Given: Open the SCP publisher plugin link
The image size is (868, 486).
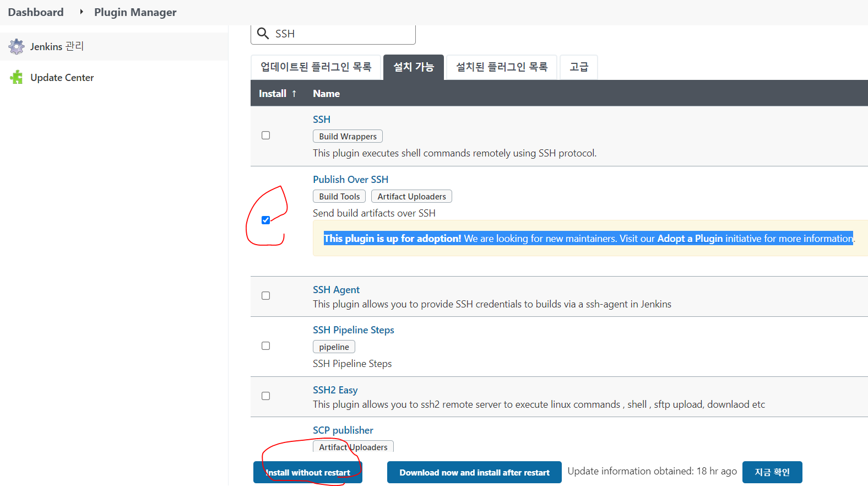Looking at the screenshot, I should click(343, 430).
